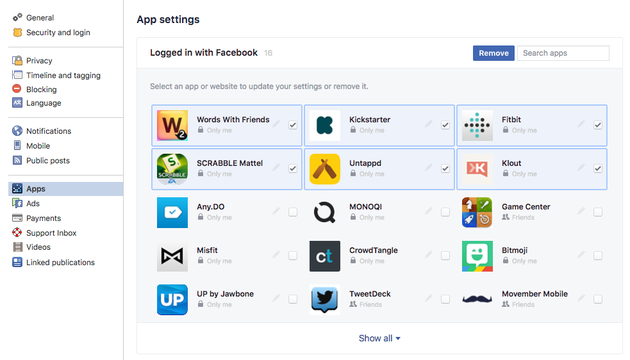Check the MONOQI app checkbox
Screen dimensions: 630x360
[x=445, y=212]
